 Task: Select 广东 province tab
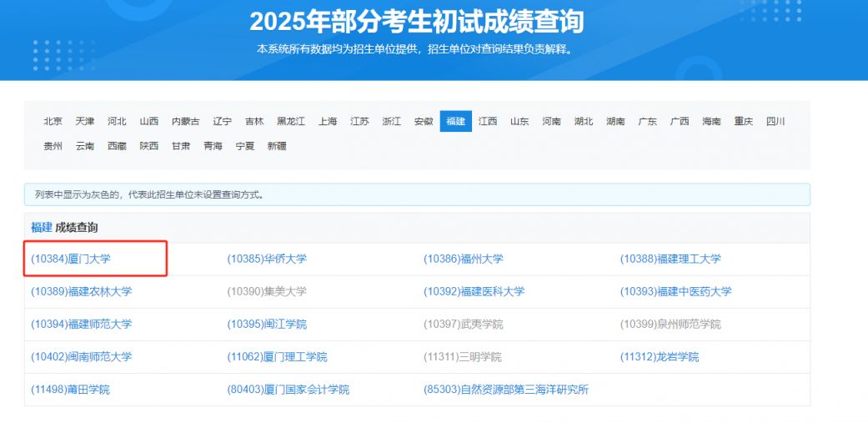[x=648, y=121]
